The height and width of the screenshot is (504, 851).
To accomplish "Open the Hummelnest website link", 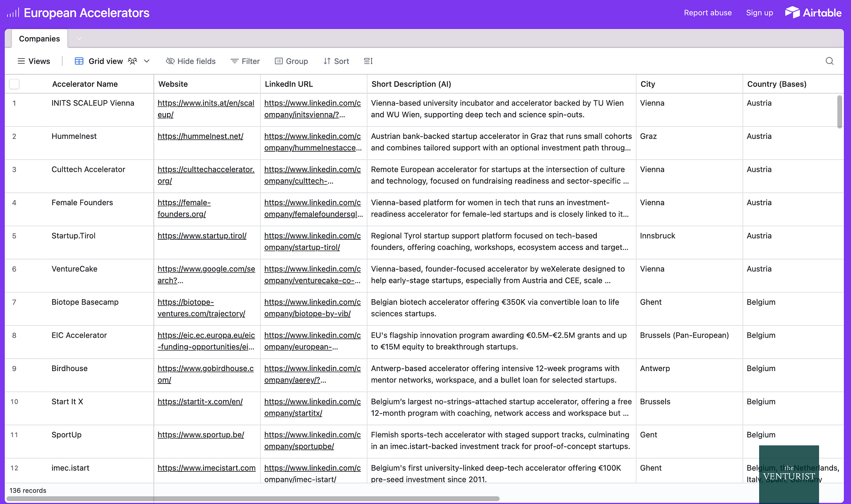I will click(x=200, y=136).
